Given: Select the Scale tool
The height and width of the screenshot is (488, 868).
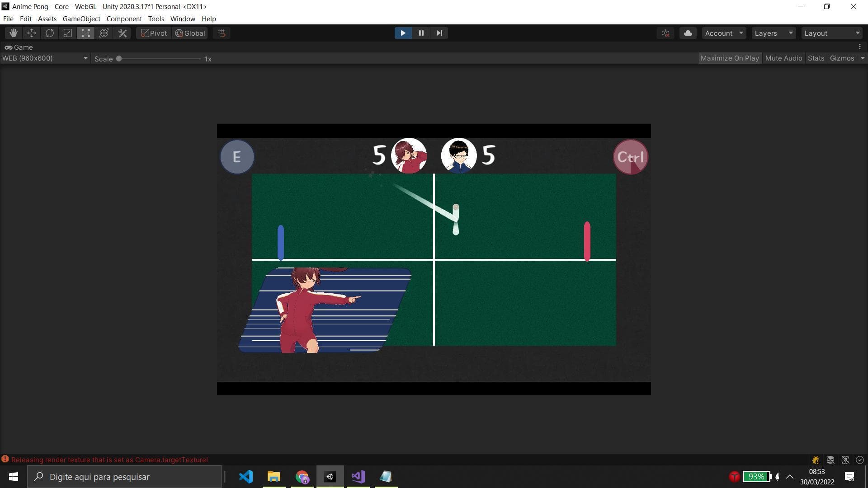Looking at the screenshot, I should coord(68,33).
